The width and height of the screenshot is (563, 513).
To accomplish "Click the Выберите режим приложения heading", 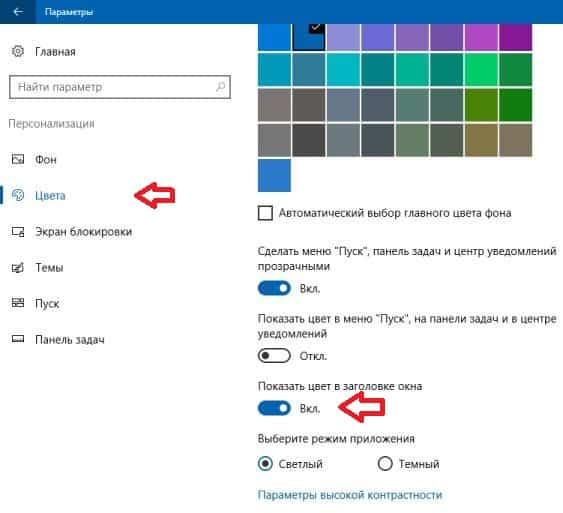I will click(336, 439).
